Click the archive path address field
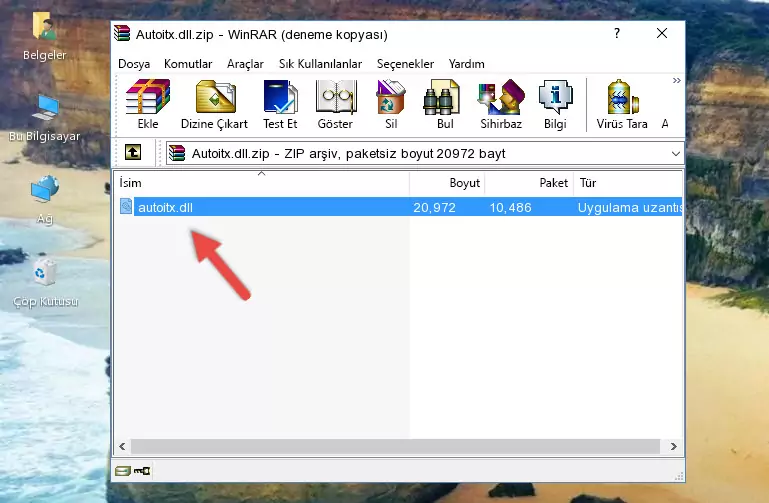This screenshot has height=503, width=769. tap(425, 153)
